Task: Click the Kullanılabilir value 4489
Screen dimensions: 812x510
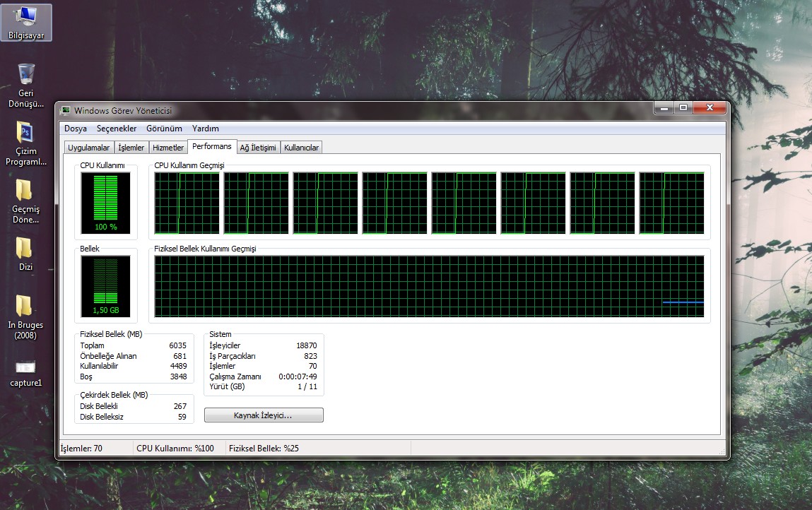Action: pyautogui.click(x=178, y=366)
